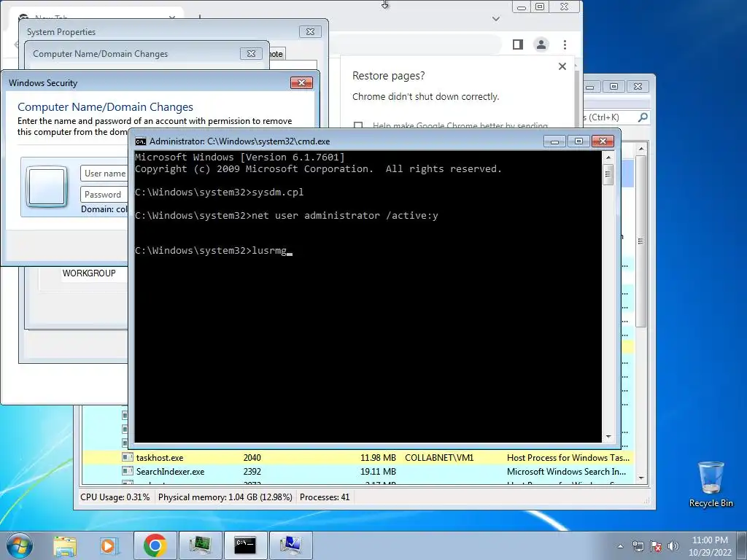Click the network status tray icon
Screen dimensions: 747x560
638,546
